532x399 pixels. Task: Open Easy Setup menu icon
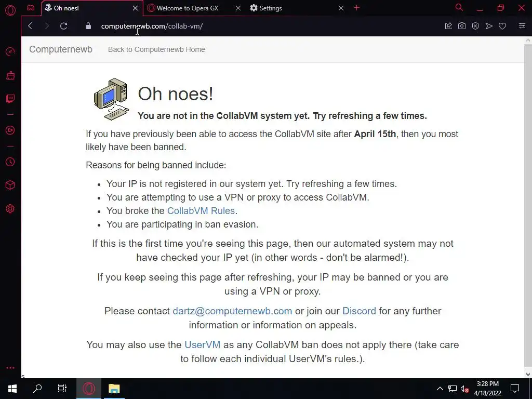pyautogui.click(x=522, y=26)
